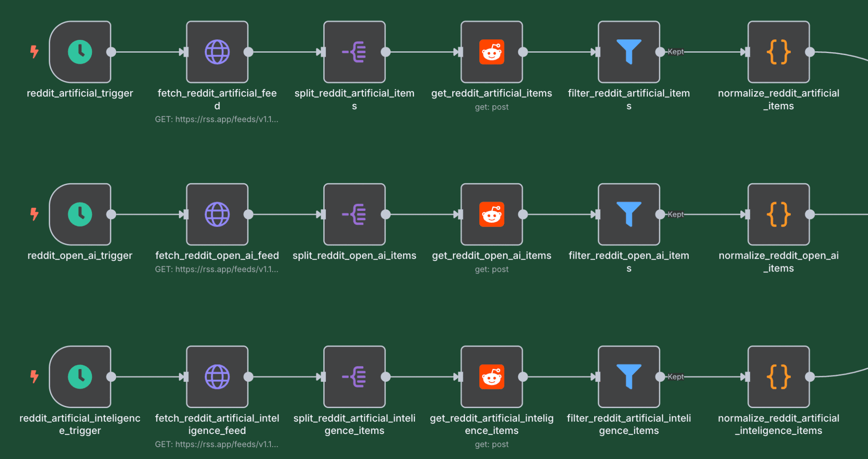Open the fetch_reddit_artificial_feed HTTP request node
Image resolution: width=868 pixels, height=459 pixels.
point(217,52)
